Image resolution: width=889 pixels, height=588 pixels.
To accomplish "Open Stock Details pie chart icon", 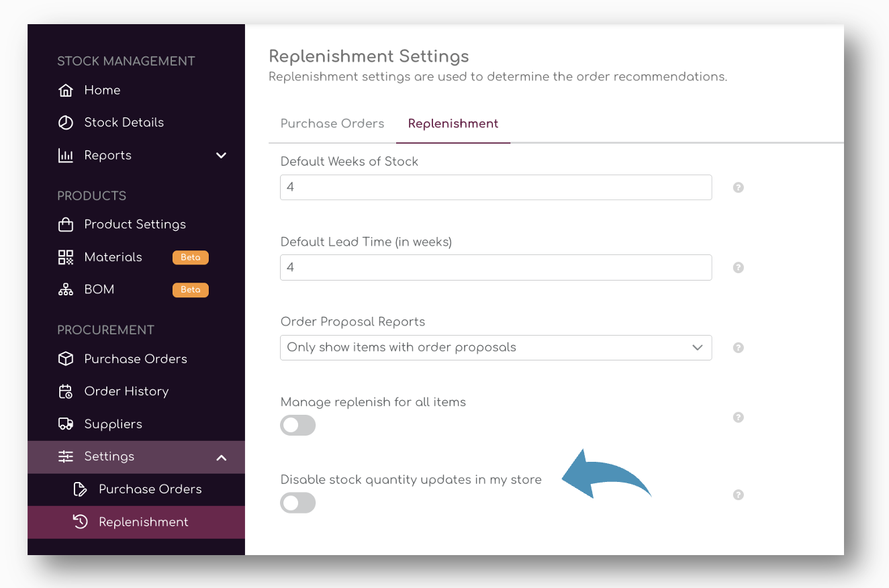I will tap(66, 123).
